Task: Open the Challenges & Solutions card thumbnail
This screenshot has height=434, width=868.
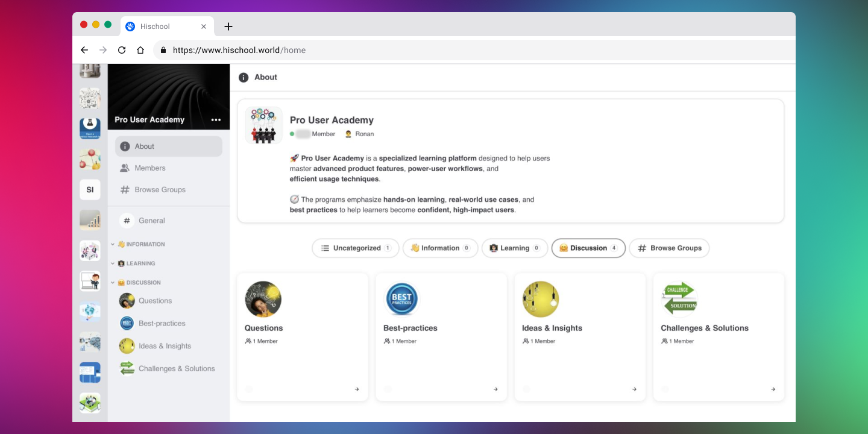Action: click(679, 299)
